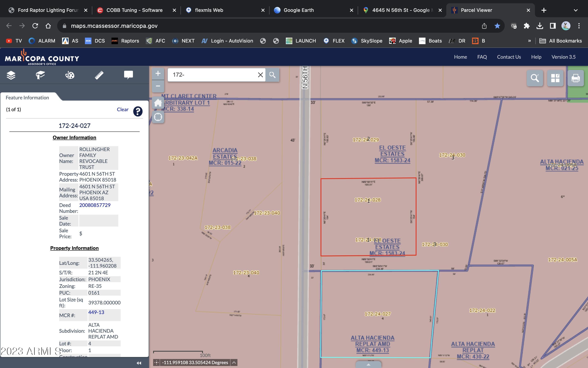Run the parcel search magnifier
This screenshot has width=588, height=368.
(x=272, y=75)
